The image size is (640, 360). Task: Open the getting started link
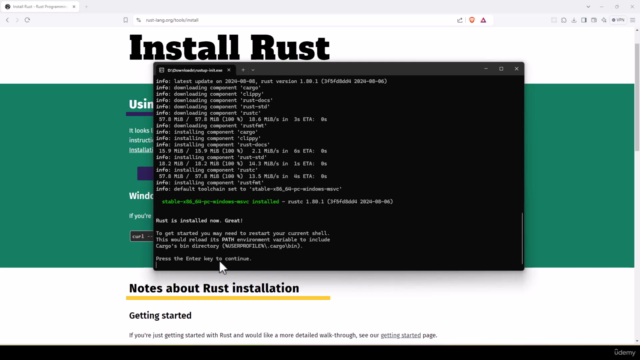[x=400, y=335]
